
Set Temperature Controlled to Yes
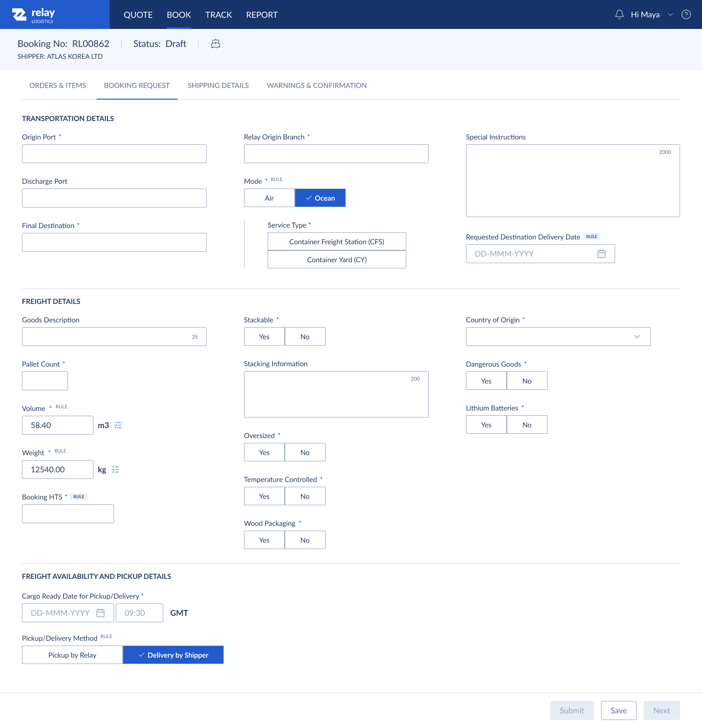[x=264, y=496]
